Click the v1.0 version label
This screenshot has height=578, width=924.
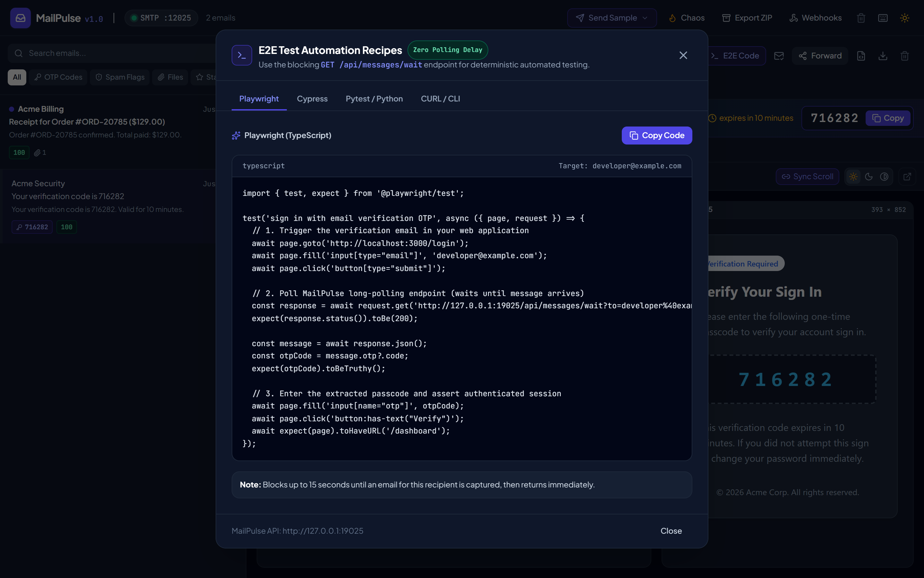point(94,19)
